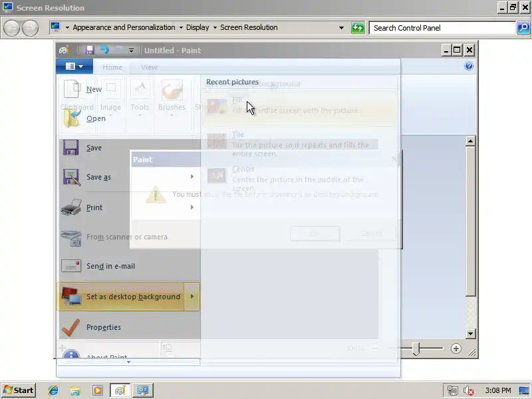This screenshot has height=399, width=532.
Task: Click the floppy disk Save icon in the menu
Action: click(71, 148)
